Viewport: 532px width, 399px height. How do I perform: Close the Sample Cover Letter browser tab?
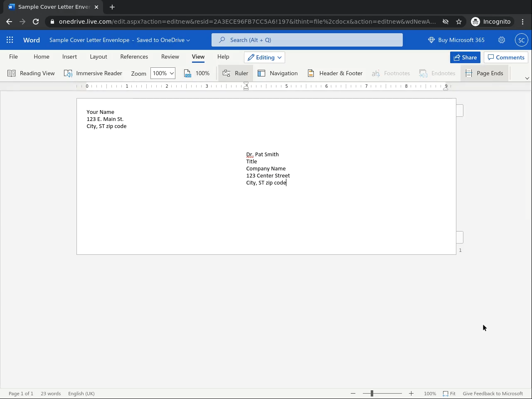pos(96,7)
